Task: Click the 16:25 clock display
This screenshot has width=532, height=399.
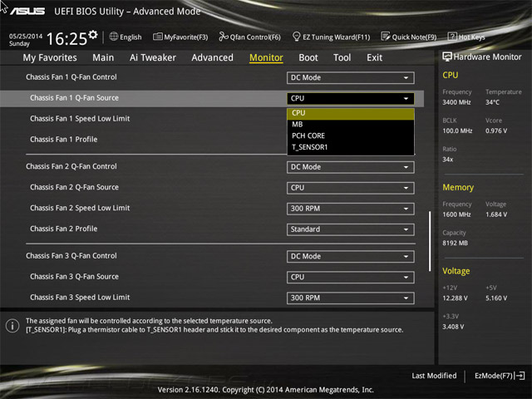Action: point(66,38)
